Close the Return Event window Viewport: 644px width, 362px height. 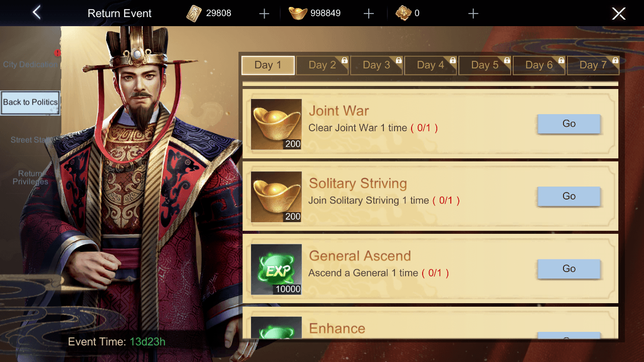619,14
